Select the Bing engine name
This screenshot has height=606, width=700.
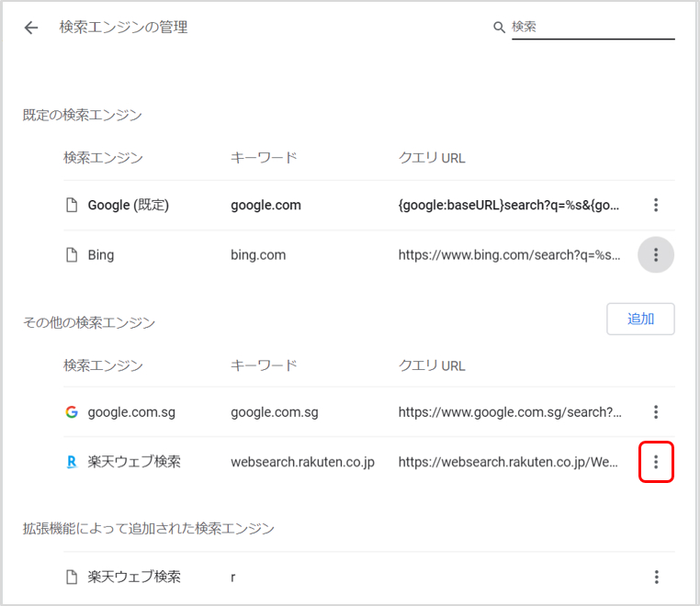[x=101, y=255]
